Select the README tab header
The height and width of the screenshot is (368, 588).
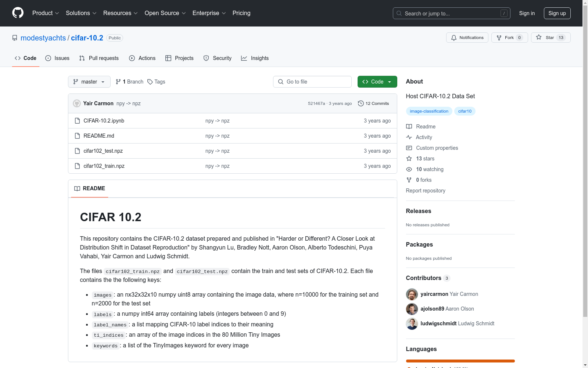coord(90,188)
